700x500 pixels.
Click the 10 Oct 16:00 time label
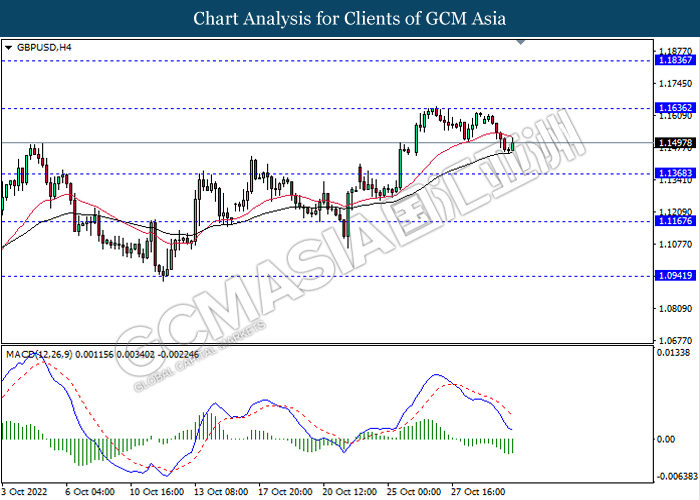coord(157,492)
